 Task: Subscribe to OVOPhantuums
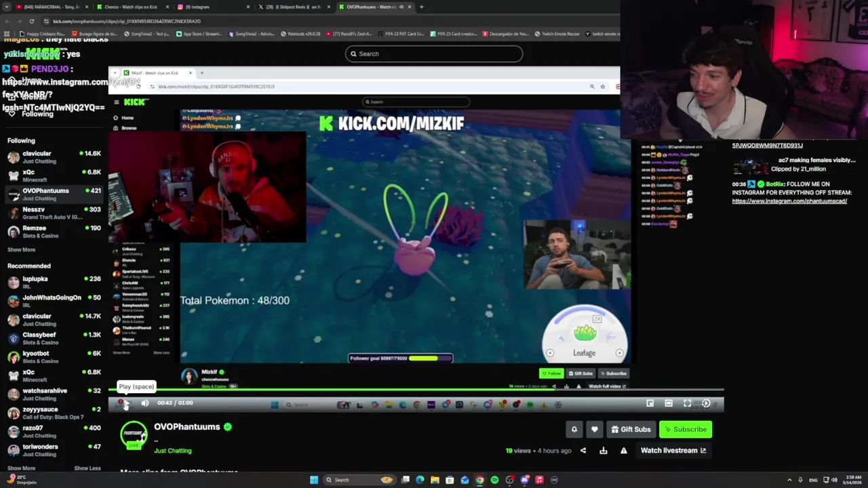(685, 429)
